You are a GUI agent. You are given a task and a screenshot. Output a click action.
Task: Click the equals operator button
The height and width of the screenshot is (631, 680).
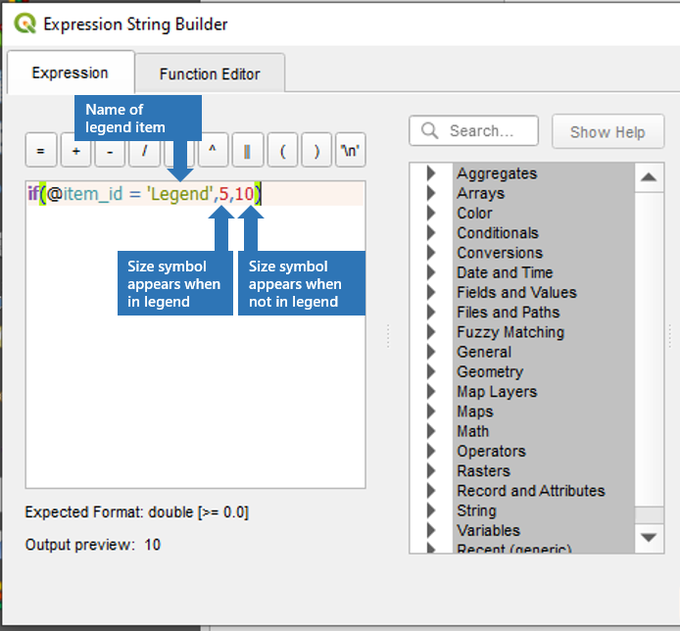[x=41, y=150]
